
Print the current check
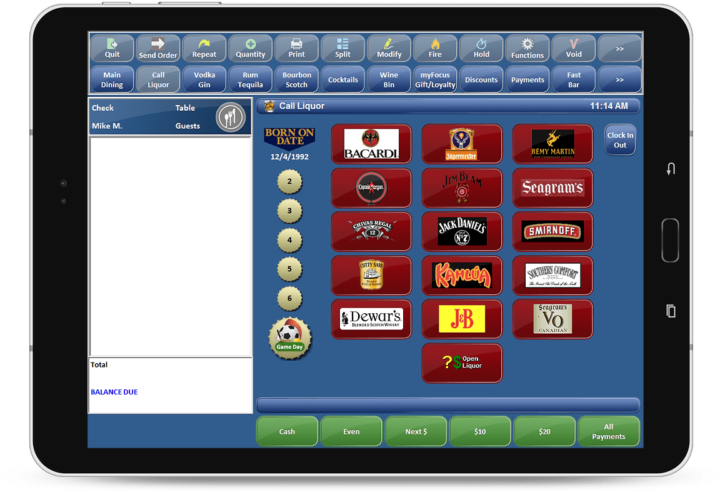[297, 49]
